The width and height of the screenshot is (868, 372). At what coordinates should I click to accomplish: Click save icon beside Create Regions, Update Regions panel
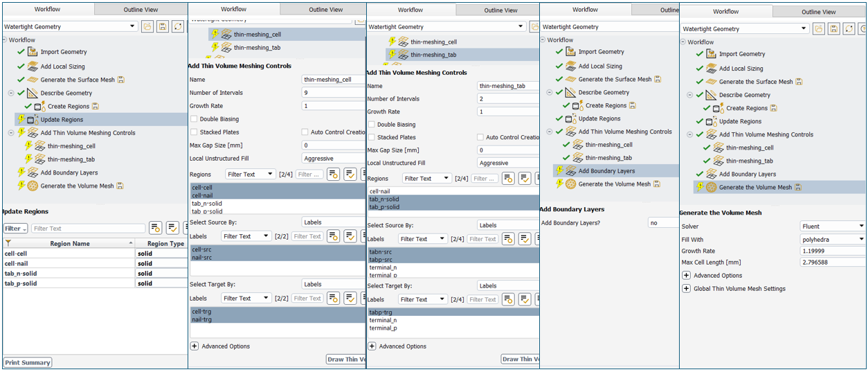pyautogui.click(x=96, y=107)
